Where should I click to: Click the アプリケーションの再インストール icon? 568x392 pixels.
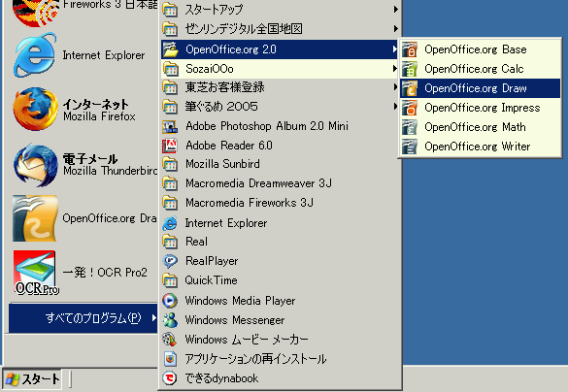coord(170,359)
